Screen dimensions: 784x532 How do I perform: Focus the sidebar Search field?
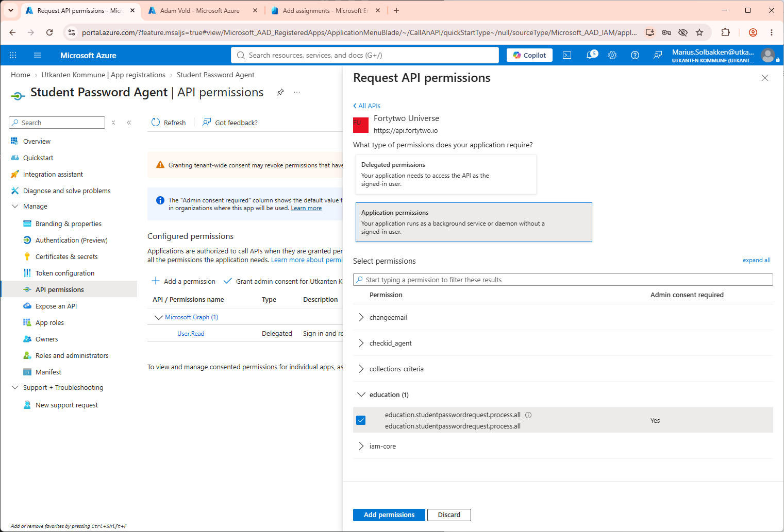(57, 123)
